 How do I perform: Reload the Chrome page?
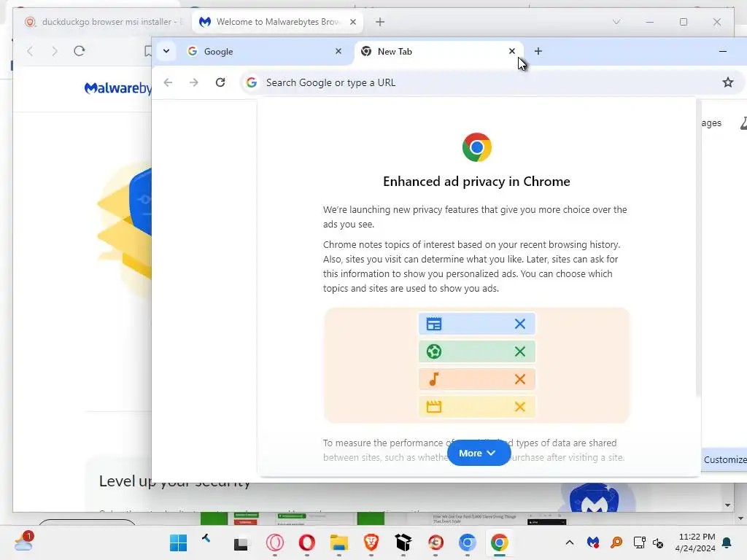point(220,82)
